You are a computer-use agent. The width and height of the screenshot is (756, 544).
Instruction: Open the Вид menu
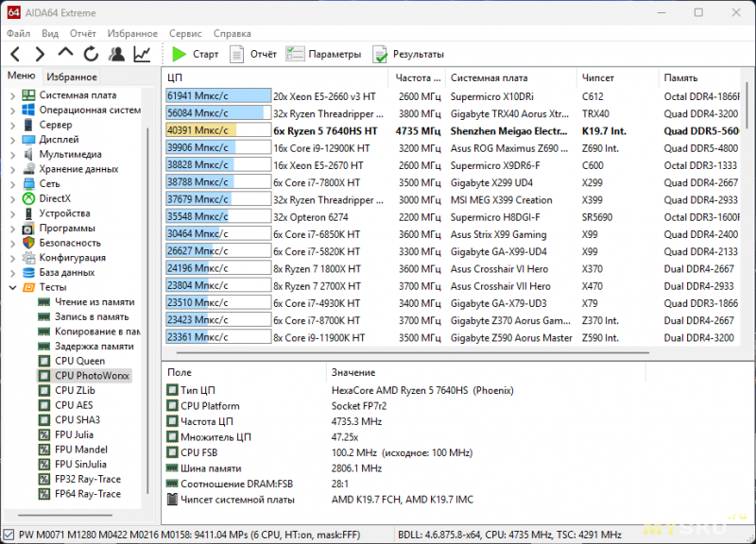pos(50,33)
